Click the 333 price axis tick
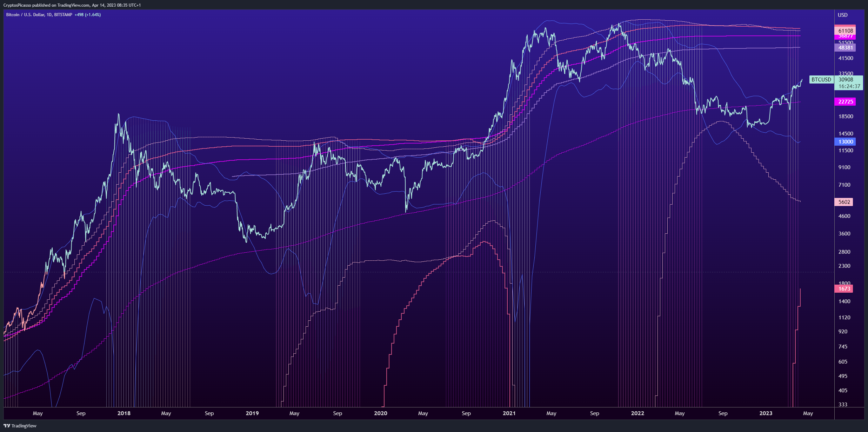868x432 pixels. [843, 405]
